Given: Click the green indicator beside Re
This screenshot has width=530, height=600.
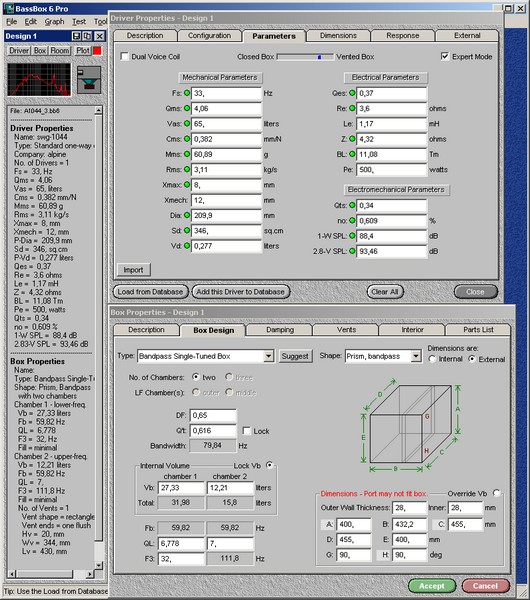Looking at the screenshot, I should point(352,108).
